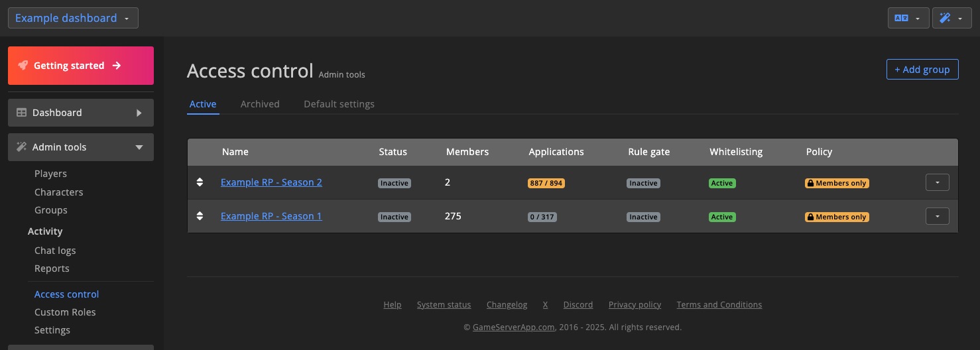Collapse the Admin tools sidebar section
This screenshot has height=350, width=980.
coord(139,147)
